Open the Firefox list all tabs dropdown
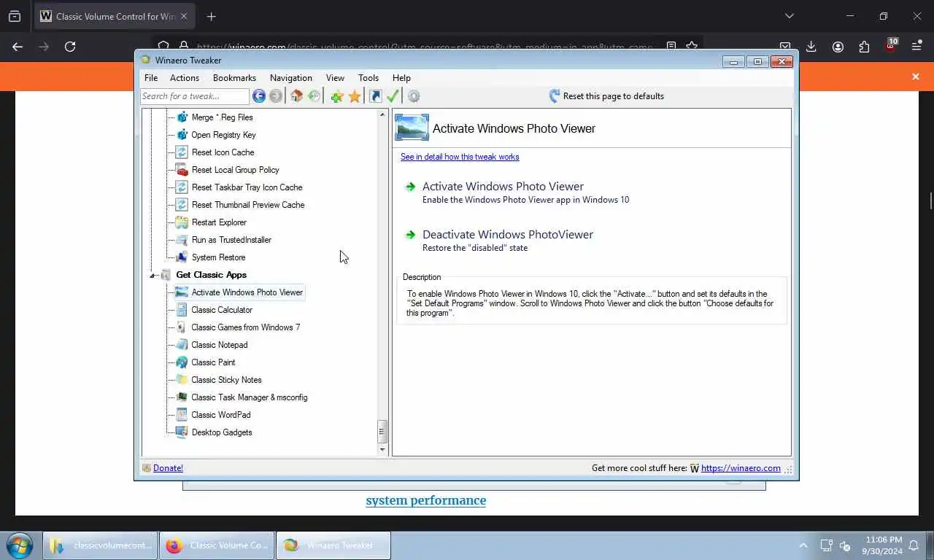 (789, 16)
